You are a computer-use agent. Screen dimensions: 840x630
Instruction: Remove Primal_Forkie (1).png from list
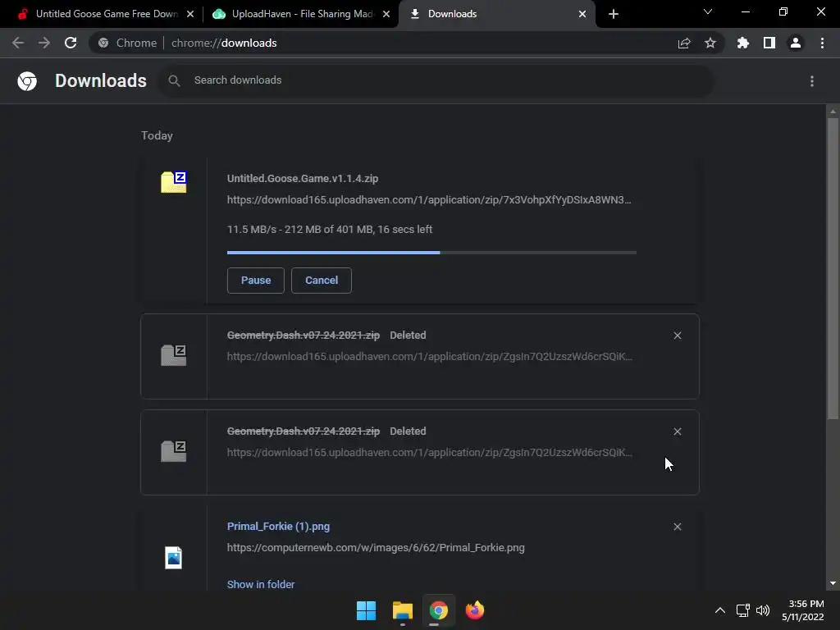point(678,527)
